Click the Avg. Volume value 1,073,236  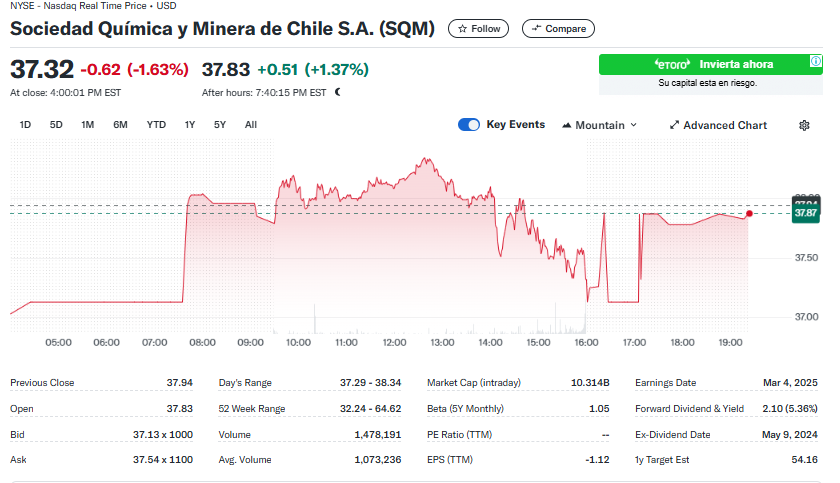coord(378,459)
